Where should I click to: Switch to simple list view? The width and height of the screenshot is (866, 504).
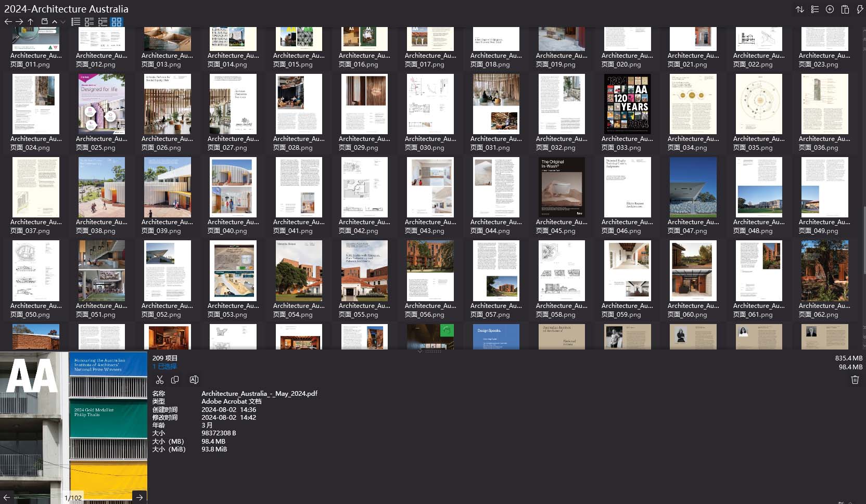[76, 22]
